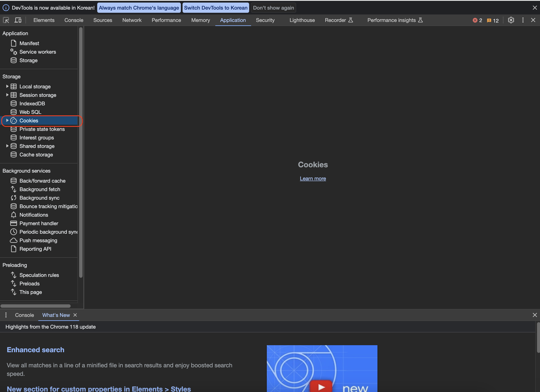
Task: Open the Notifications background service
Action: tap(34, 215)
